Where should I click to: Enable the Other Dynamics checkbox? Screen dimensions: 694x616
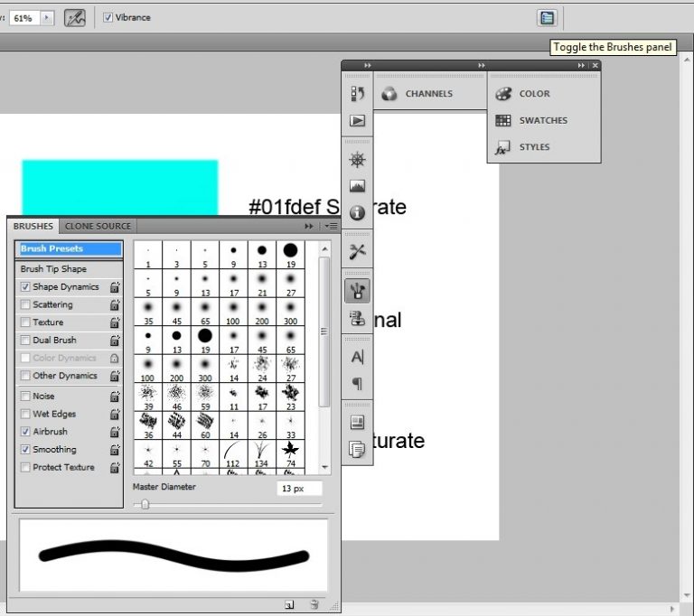(25, 376)
